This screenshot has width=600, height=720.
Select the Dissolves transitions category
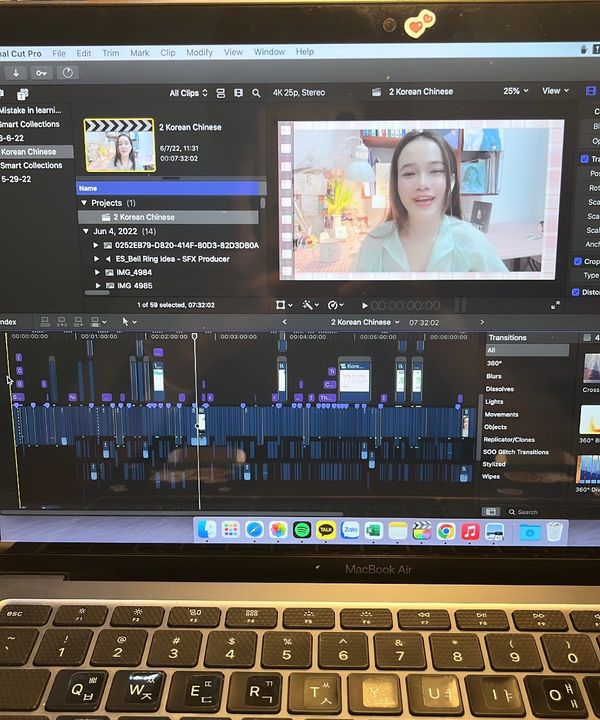(x=499, y=389)
